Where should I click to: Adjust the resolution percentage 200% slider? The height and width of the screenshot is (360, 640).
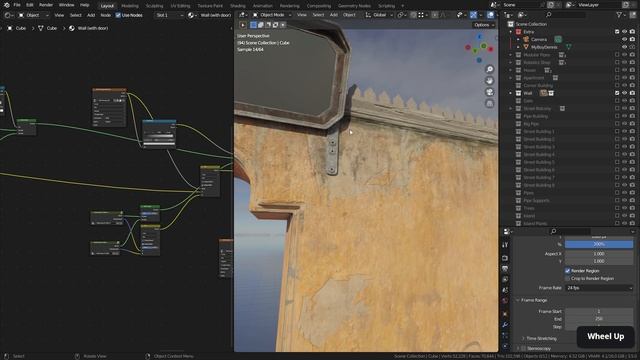[599, 244]
